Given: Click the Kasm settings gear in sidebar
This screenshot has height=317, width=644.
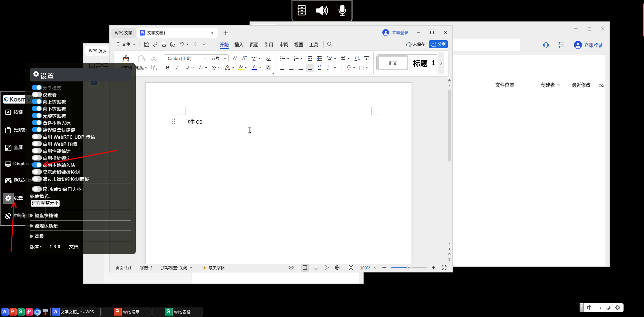Looking at the screenshot, I should coord(8,198).
